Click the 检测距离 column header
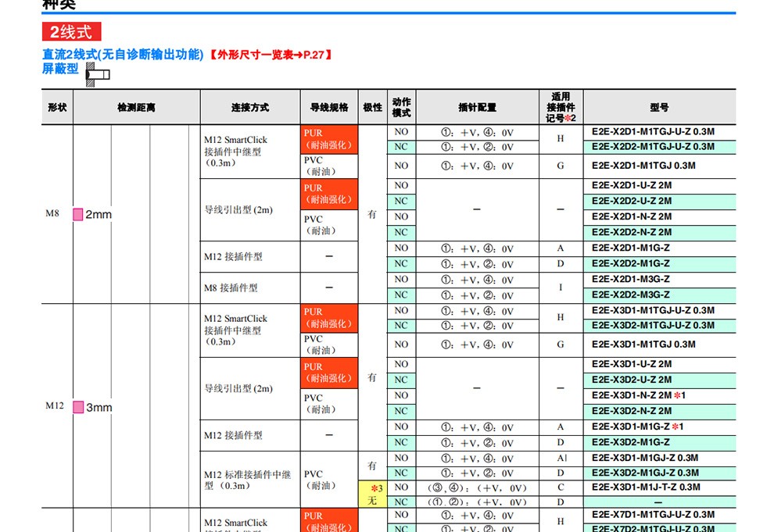The width and height of the screenshot is (774, 532). [136, 107]
